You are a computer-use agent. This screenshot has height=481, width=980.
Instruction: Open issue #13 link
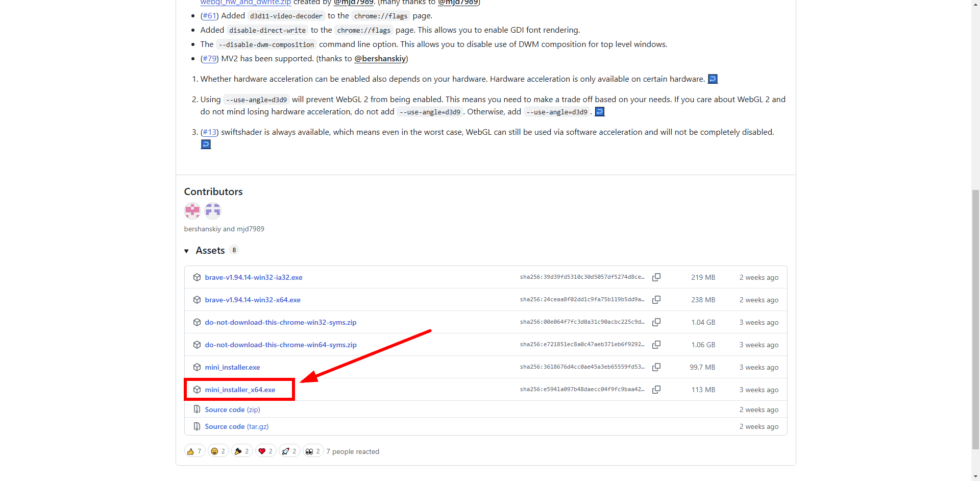[209, 132]
